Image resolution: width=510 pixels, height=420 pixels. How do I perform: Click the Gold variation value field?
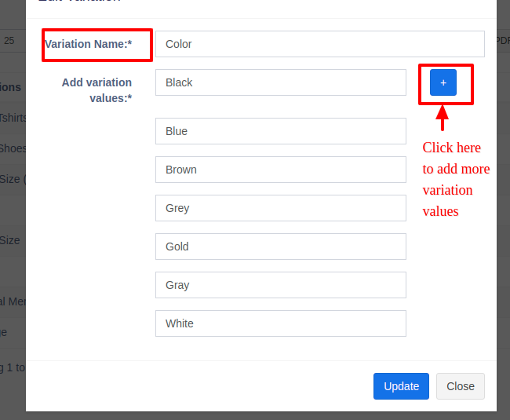[x=280, y=247]
